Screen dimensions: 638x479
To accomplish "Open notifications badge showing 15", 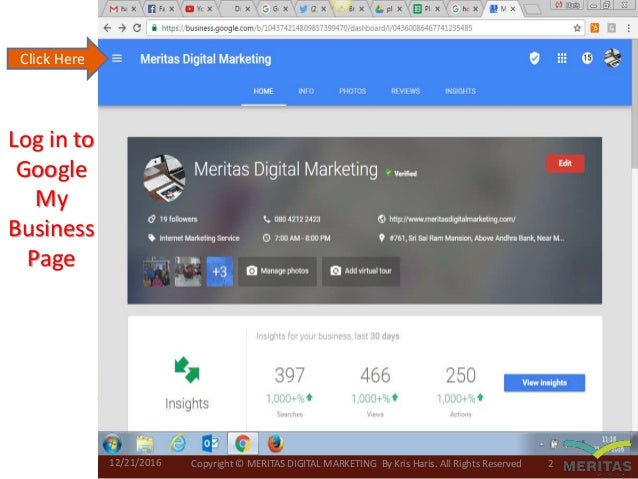I will pyautogui.click(x=587, y=58).
